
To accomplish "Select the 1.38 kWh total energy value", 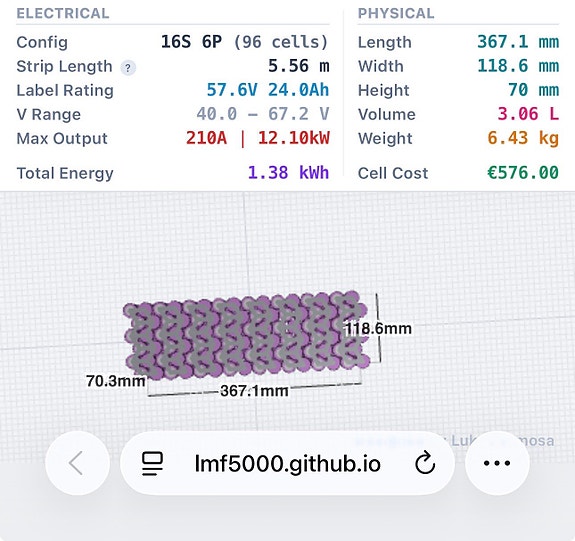I will coord(288,173).
